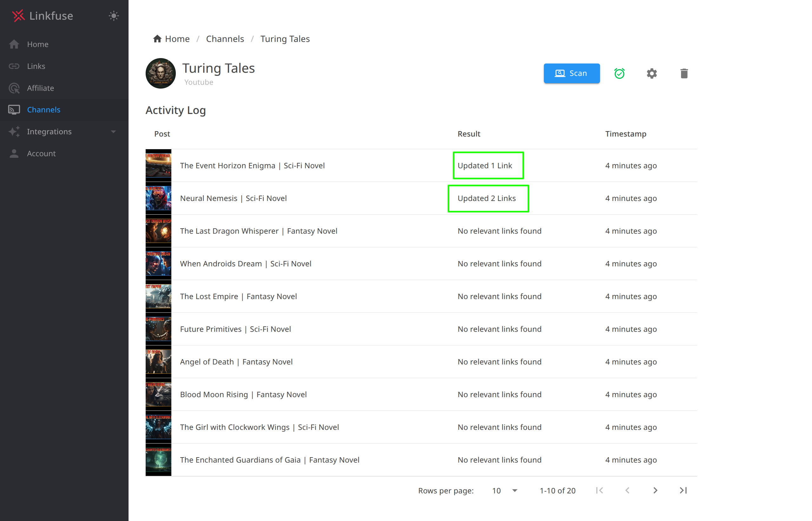812x521 pixels.
Task: Select Home in the sidebar menu
Action: click(x=37, y=44)
